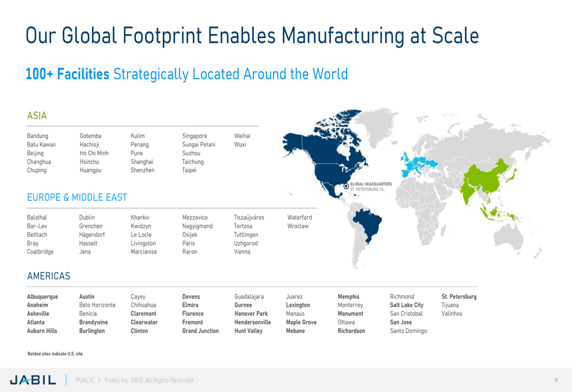Click the 'Penang' entry
The width and height of the screenshot is (572, 392).
(140, 145)
